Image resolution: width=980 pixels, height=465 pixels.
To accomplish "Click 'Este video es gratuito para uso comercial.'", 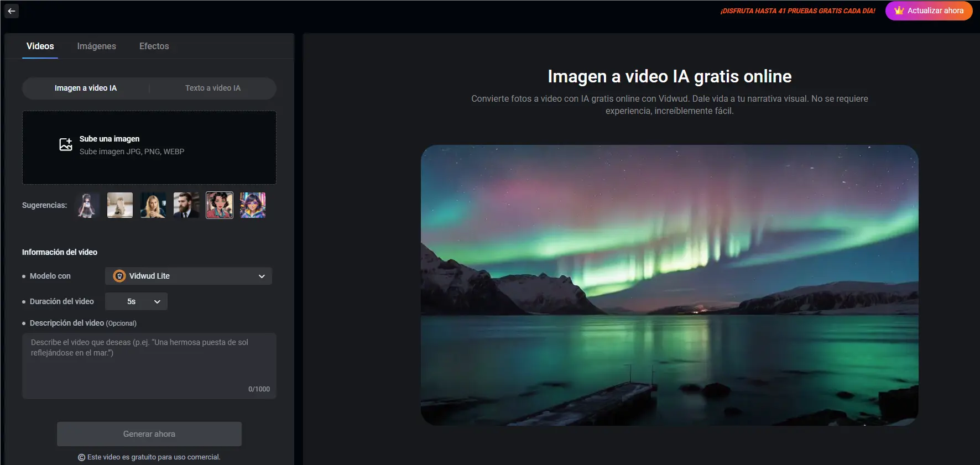I will click(154, 457).
